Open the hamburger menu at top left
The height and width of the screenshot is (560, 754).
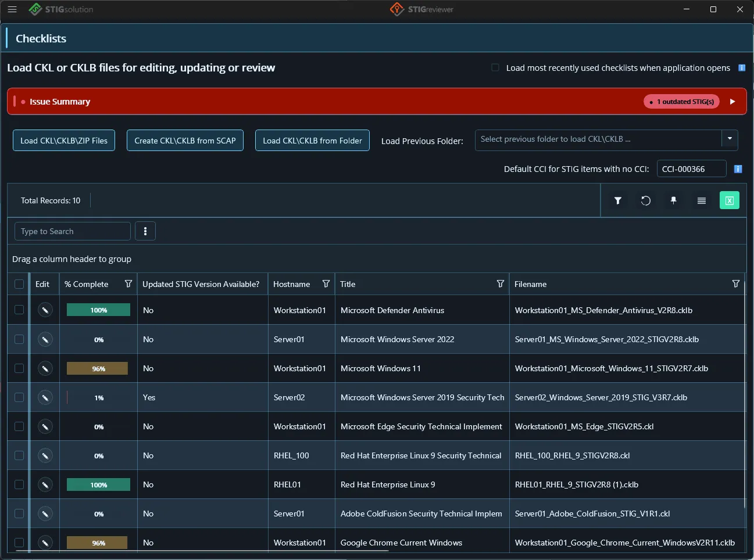click(x=12, y=9)
